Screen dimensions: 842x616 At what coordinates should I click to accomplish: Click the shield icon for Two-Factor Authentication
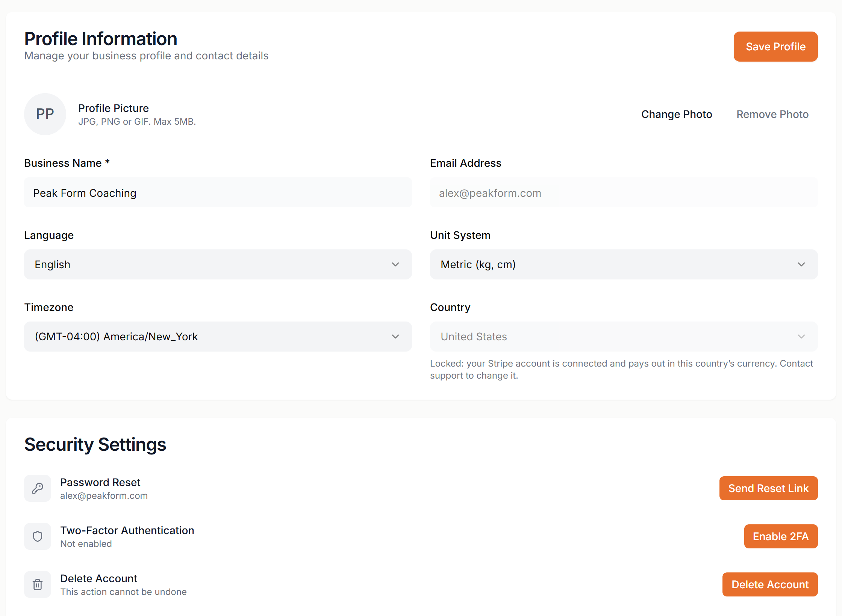point(38,536)
